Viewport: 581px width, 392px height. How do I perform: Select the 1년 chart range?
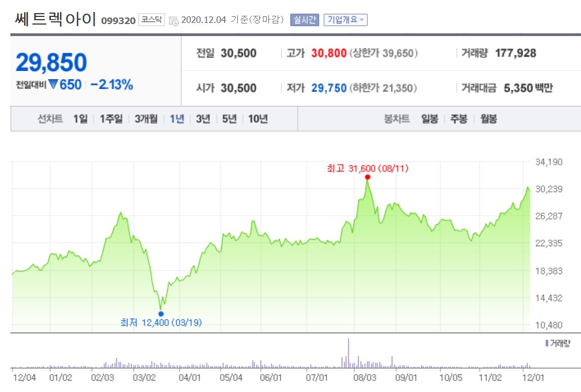[x=177, y=119]
